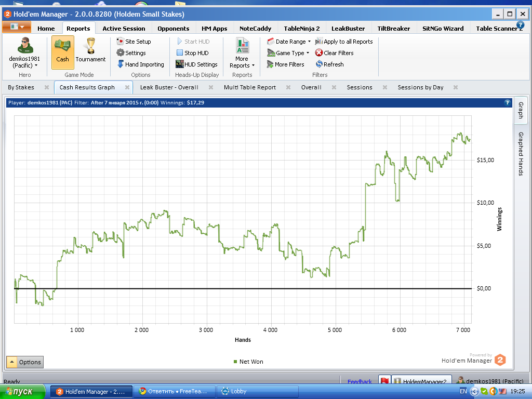
Task: Select the Graphed Hands side tab
Action: 521,154
